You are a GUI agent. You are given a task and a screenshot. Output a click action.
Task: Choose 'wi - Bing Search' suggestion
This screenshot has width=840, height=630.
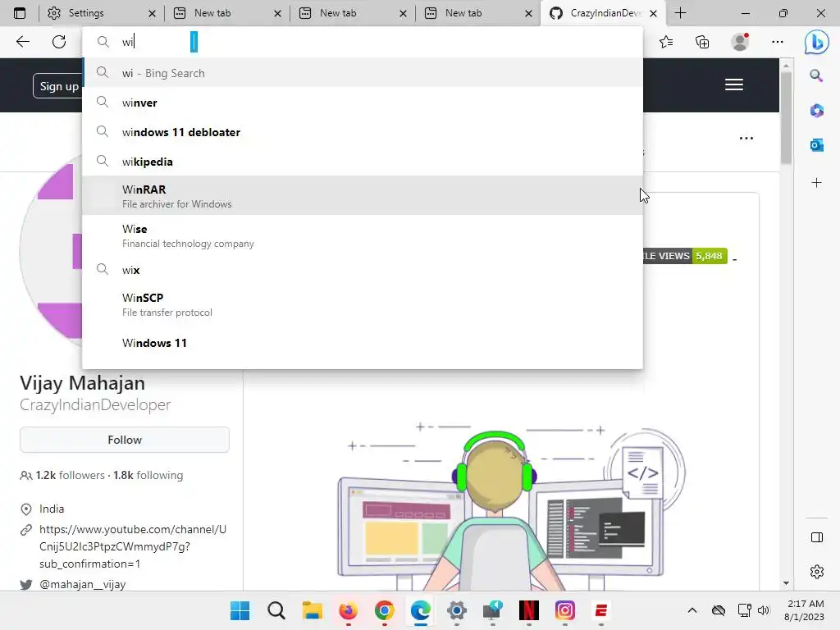tap(363, 73)
